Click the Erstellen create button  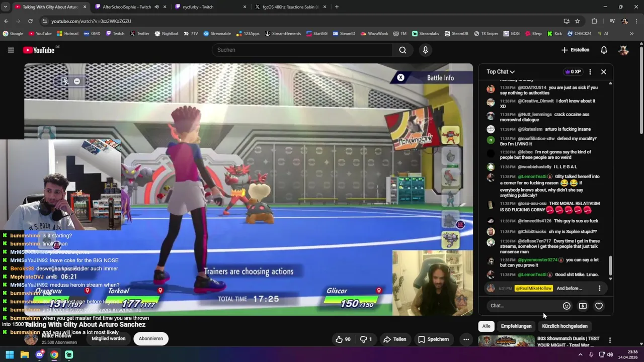coord(575,50)
